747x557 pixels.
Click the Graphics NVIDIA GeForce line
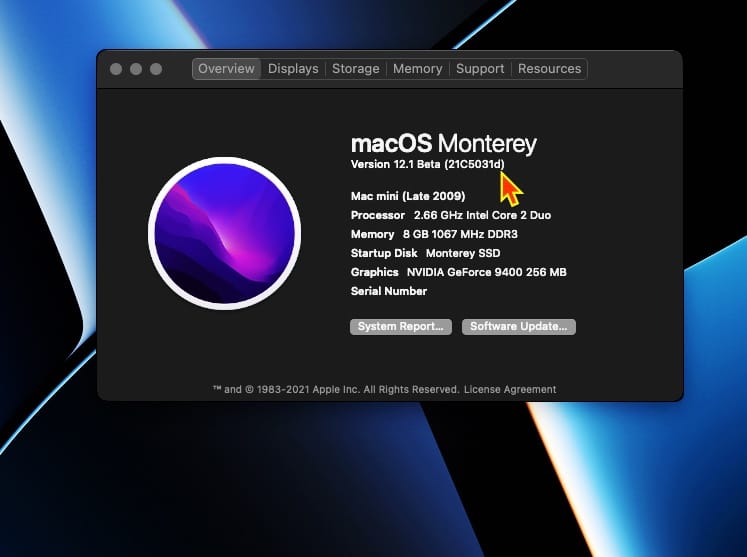coord(458,273)
